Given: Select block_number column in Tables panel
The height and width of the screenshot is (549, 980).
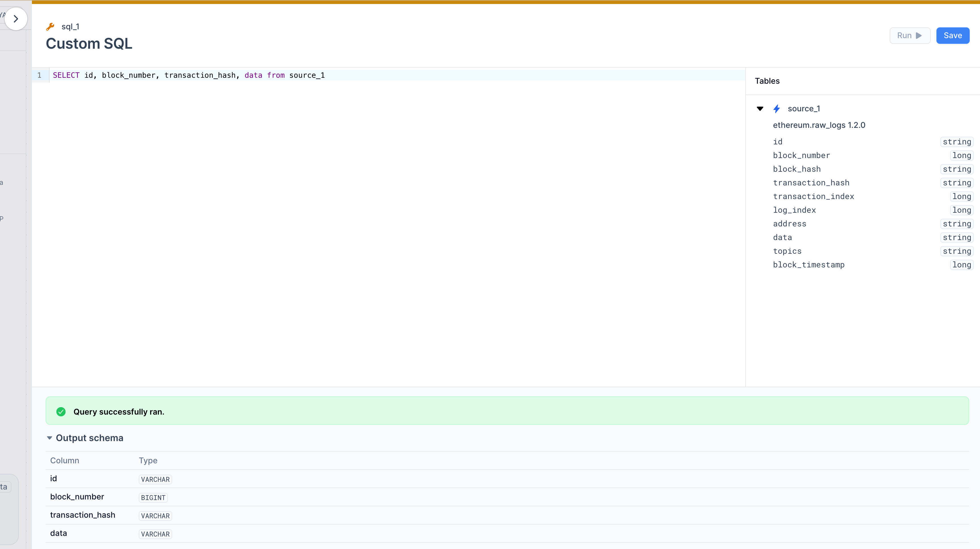Looking at the screenshot, I should (x=801, y=155).
